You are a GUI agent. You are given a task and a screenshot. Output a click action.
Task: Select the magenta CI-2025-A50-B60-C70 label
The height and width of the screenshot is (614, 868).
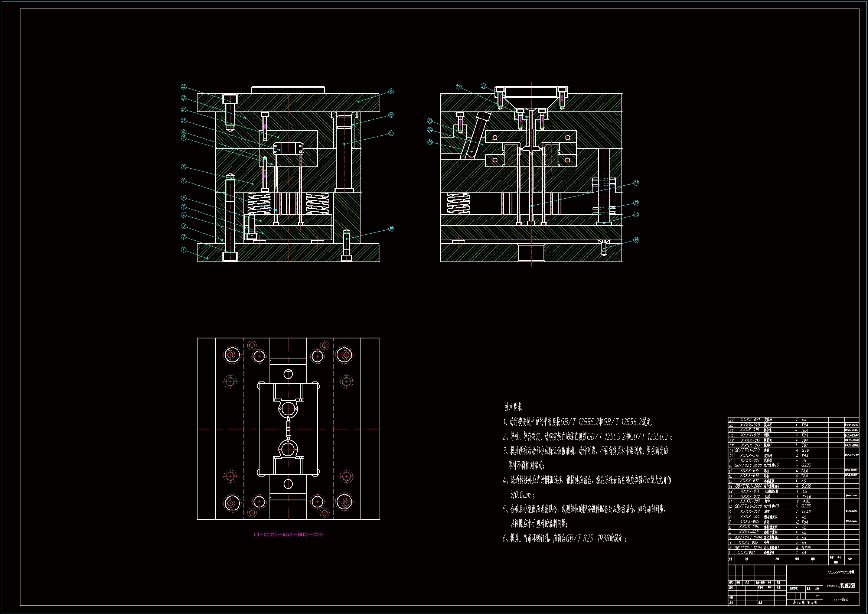tap(288, 535)
